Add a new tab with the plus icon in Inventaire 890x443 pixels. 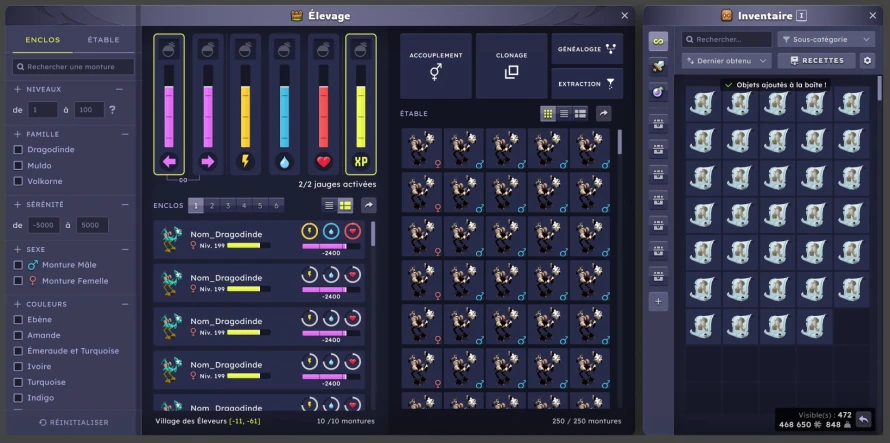658,302
